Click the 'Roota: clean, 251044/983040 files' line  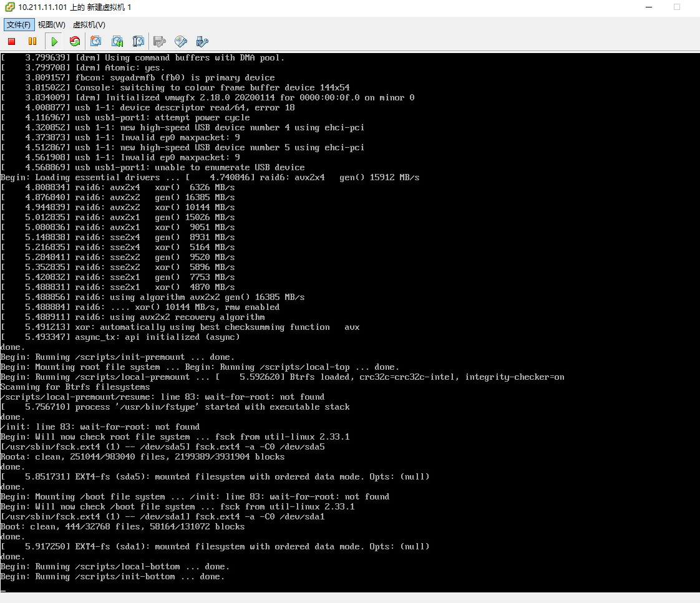[143, 456]
